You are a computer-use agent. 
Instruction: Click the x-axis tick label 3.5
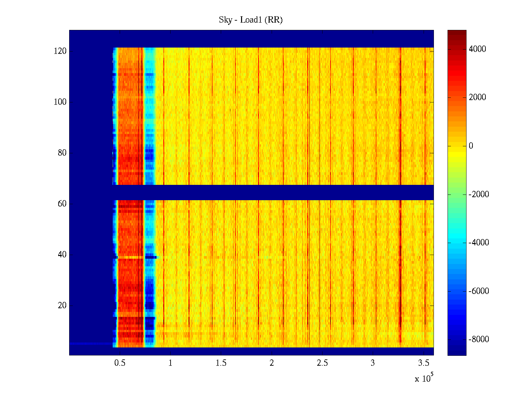pos(423,363)
